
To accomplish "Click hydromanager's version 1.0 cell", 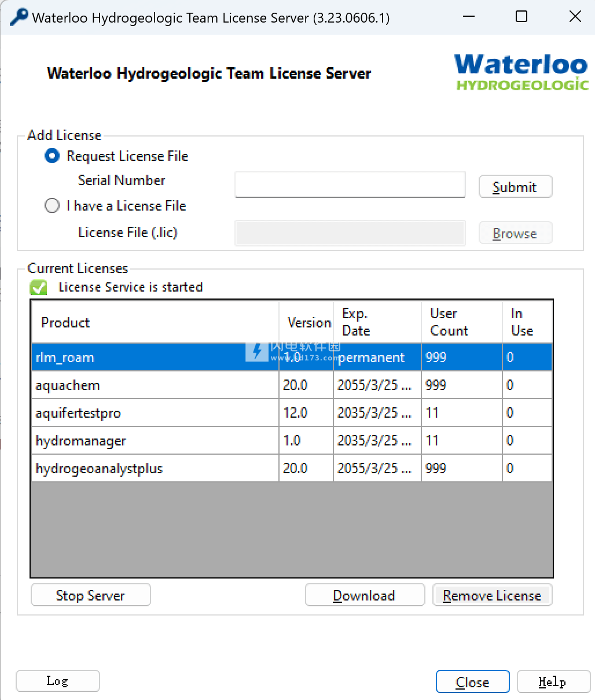I will click(x=306, y=441).
